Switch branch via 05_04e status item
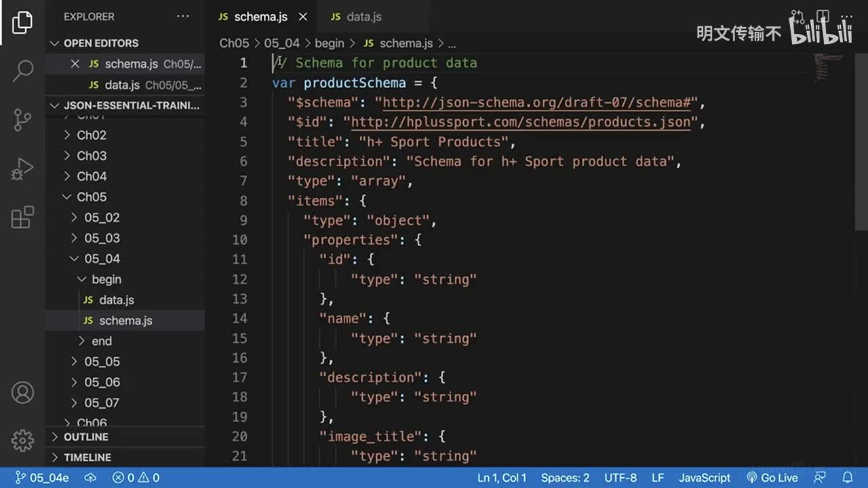Image resolution: width=868 pixels, height=488 pixels. (x=42, y=478)
